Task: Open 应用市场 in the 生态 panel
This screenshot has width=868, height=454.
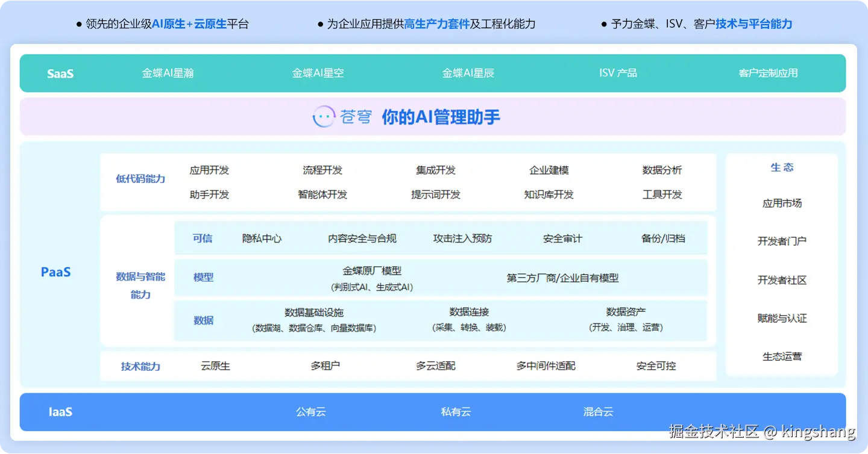Action: click(782, 204)
